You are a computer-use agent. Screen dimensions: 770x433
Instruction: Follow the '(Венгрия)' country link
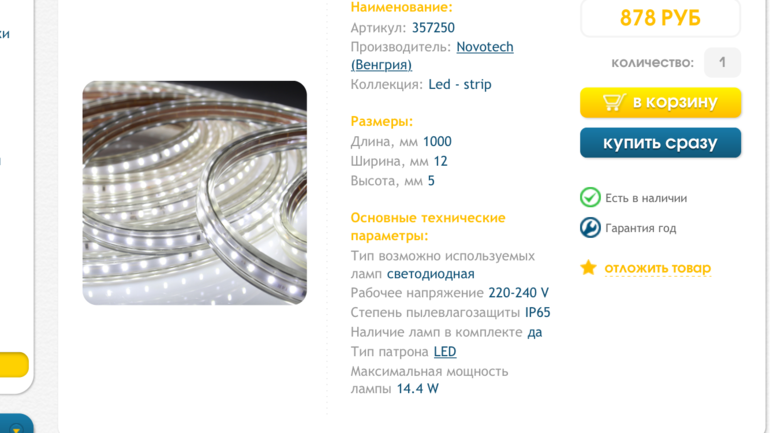click(x=381, y=65)
